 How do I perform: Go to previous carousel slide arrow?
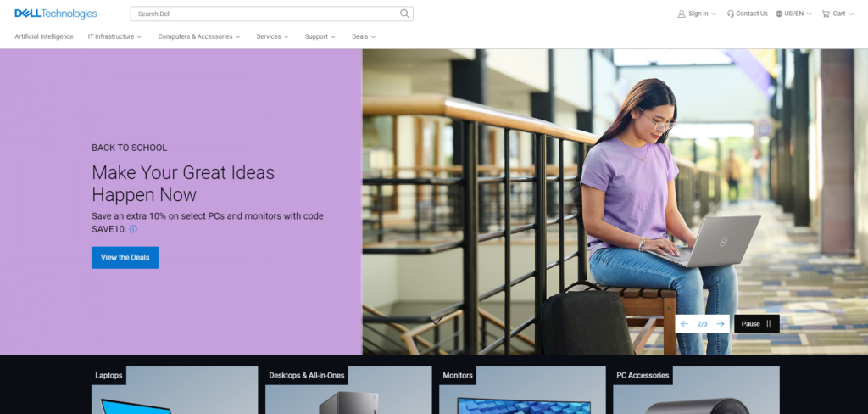click(684, 324)
